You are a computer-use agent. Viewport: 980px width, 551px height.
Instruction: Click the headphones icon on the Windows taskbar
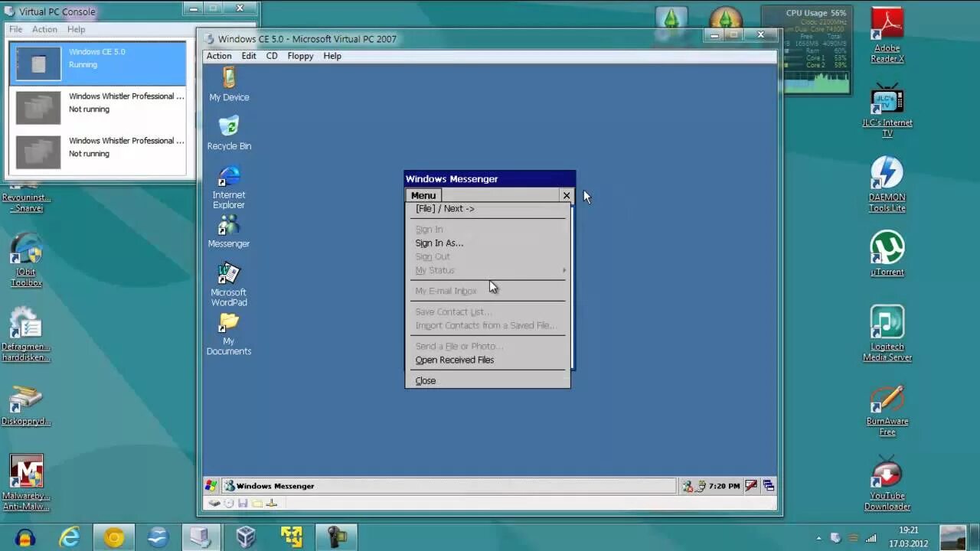[x=25, y=538]
